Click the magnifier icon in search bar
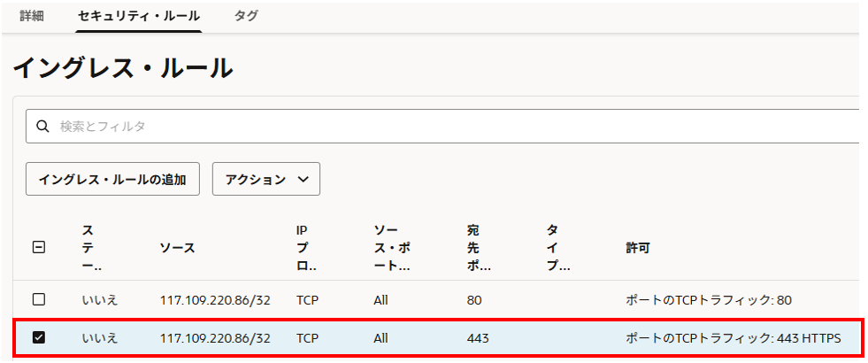 [42, 127]
